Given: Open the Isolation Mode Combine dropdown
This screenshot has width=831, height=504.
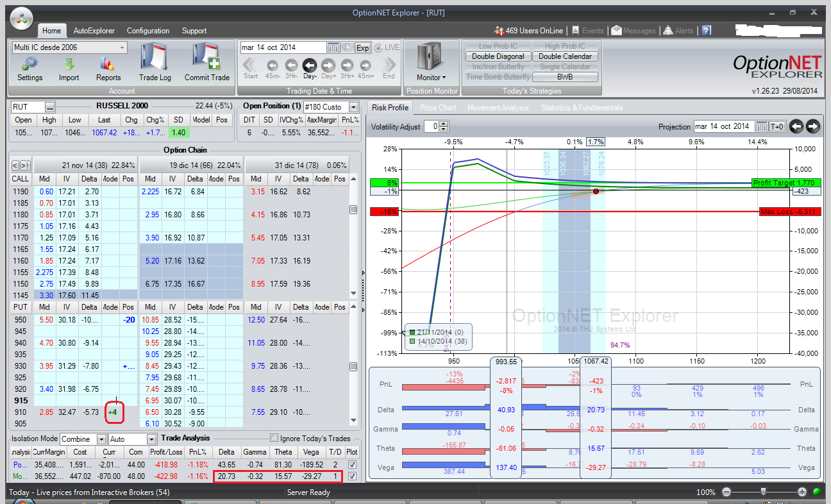Looking at the screenshot, I should 101,439.
